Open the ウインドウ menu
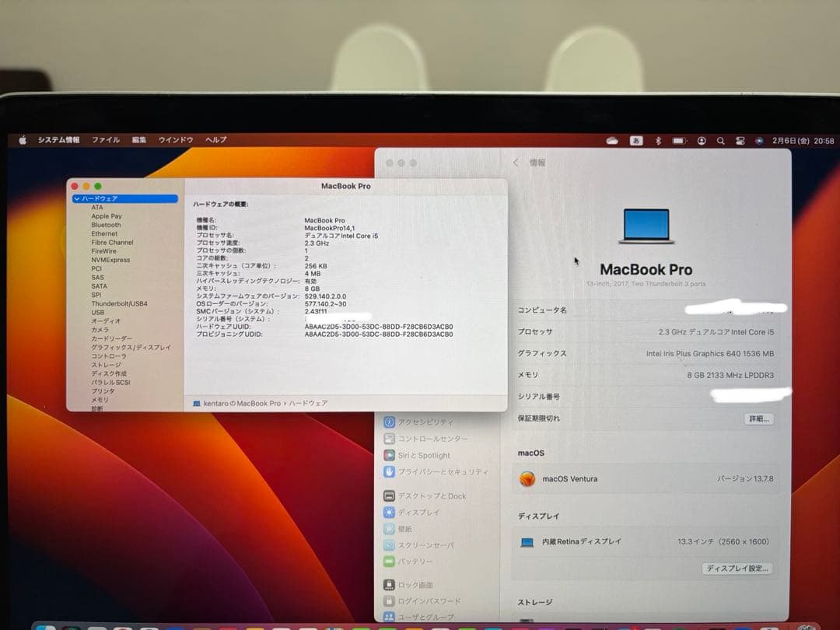Screen dimensions: 840x630 tap(176, 140)
